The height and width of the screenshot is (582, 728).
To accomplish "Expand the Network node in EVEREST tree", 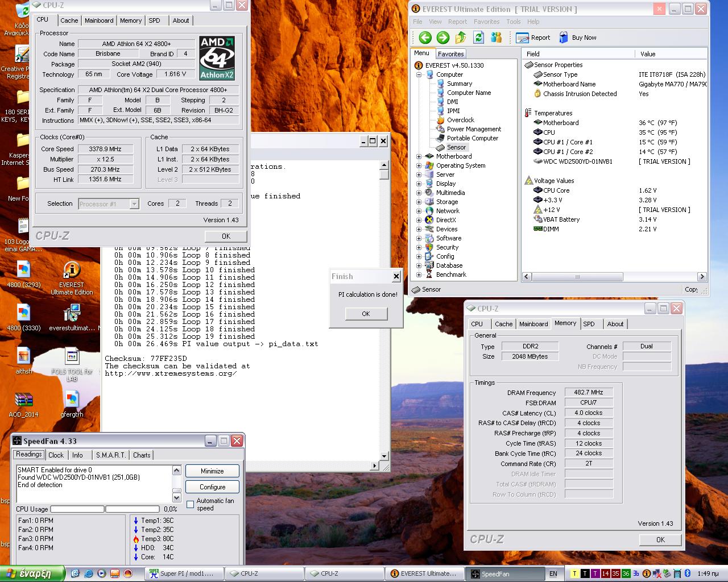I will coord(419,211).
